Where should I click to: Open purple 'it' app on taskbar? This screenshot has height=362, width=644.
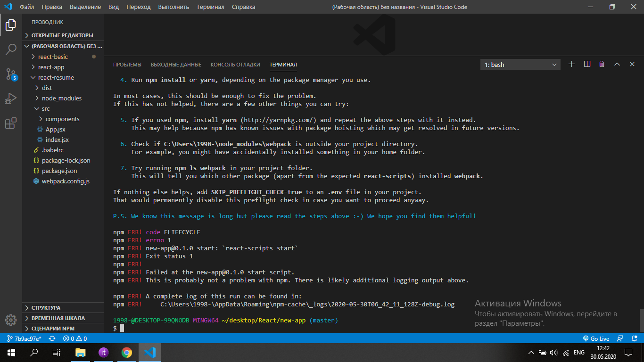coord(104,352)
